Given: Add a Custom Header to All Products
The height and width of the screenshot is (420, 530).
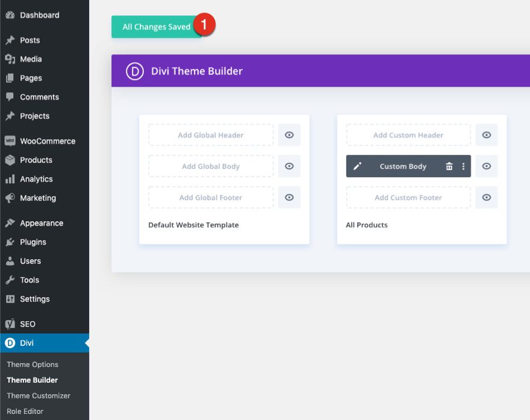Looking at the screenshot, I should point(408,134).
